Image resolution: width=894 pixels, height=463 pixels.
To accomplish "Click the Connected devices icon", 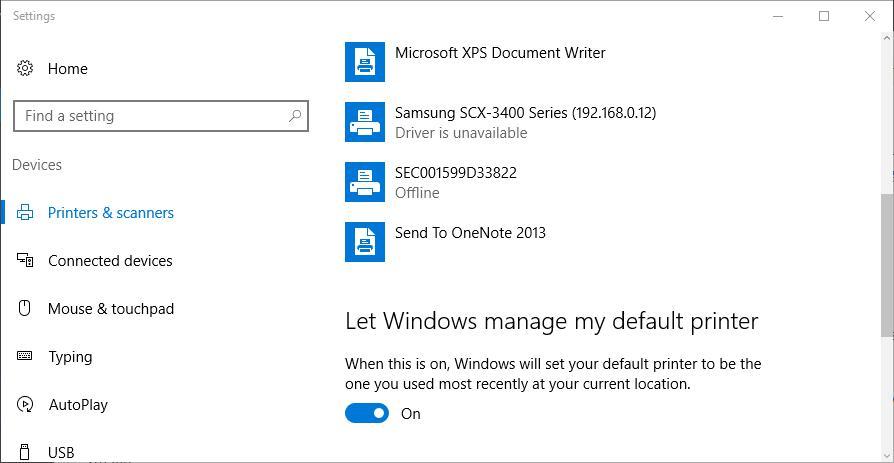I will (25, 261).
